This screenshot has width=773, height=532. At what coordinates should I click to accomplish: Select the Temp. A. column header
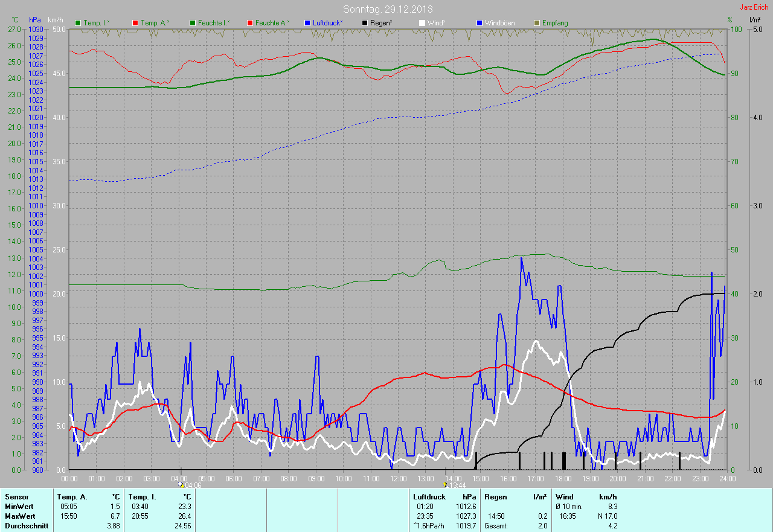click(x=72, y=497)
